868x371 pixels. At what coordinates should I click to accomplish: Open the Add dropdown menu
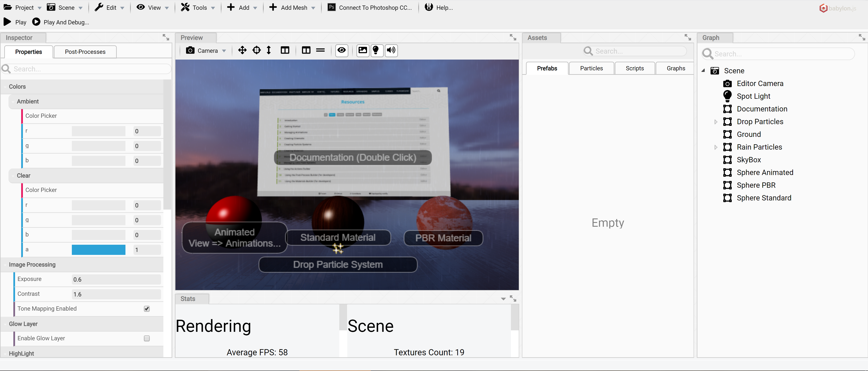point(242,8)
